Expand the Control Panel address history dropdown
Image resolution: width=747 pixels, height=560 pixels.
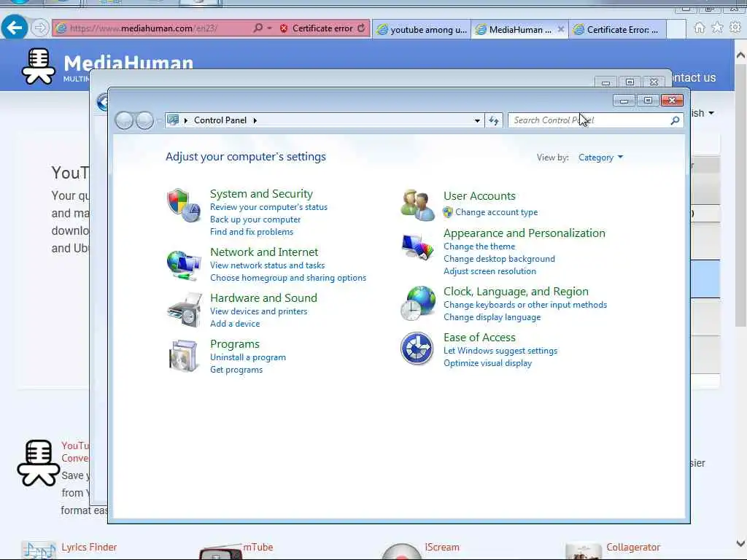coord(477,120)
